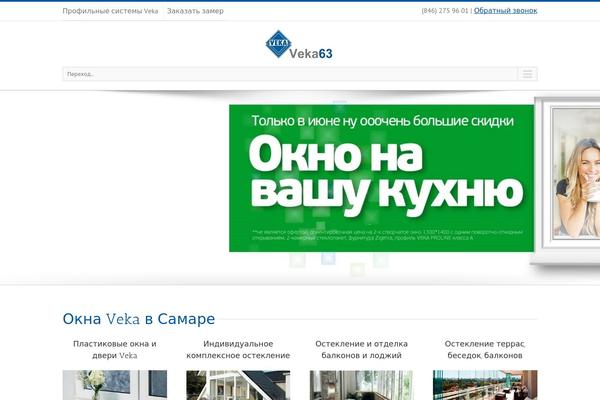Open the 'Переход...' navigation dropdown
600x400 pixels.
[300, 74]
